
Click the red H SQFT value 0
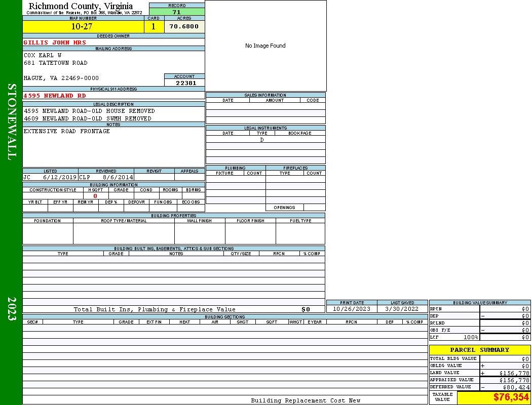(x=95, y=196)
